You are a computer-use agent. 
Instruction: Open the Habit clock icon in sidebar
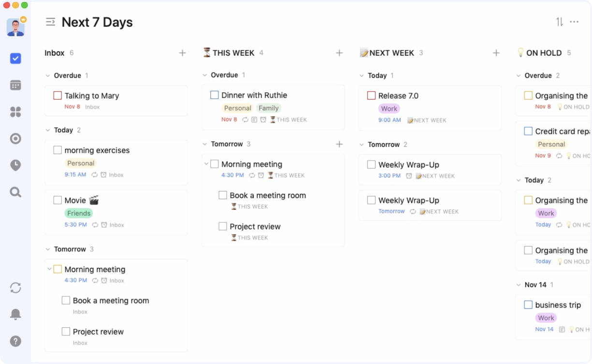coord(15,165)
